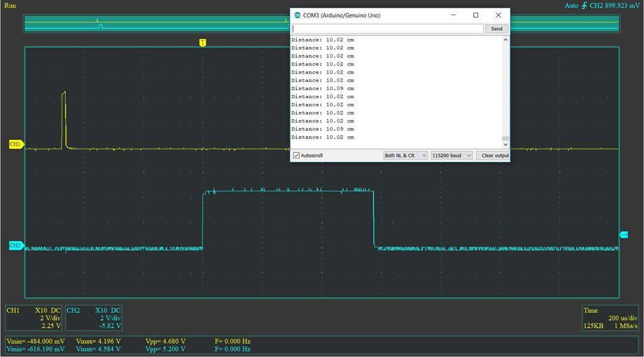Click the Clear output button
Image resolution: width=644 pixels, height=357 pixels.
coord(493,156)
